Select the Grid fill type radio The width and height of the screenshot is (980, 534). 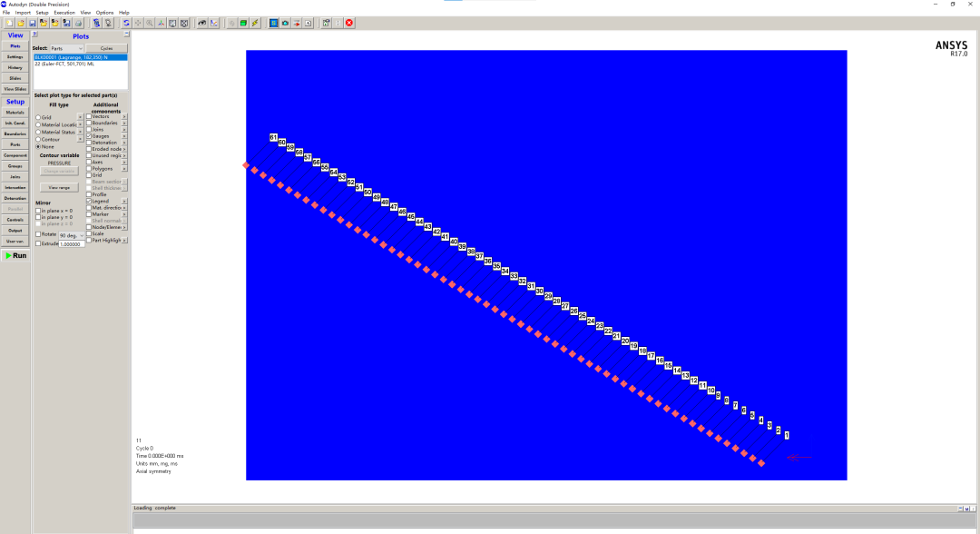pos(38,117)
